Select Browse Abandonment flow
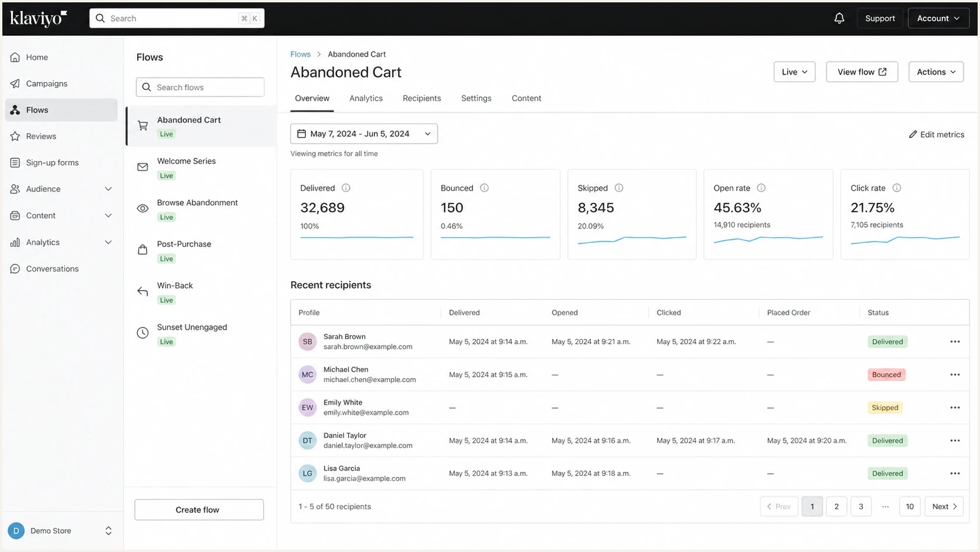The image size is (980, 552). (x=200, y=209)
